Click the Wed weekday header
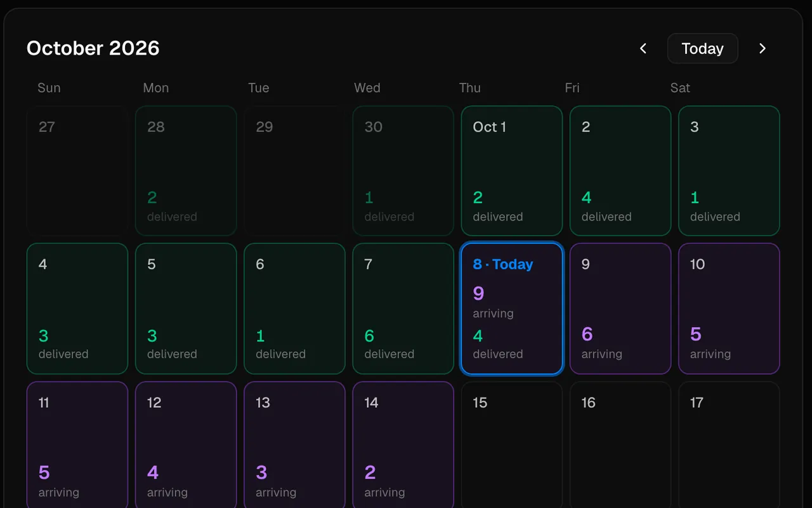The width and height of the screenshot is (812, 508). (367, 88)
